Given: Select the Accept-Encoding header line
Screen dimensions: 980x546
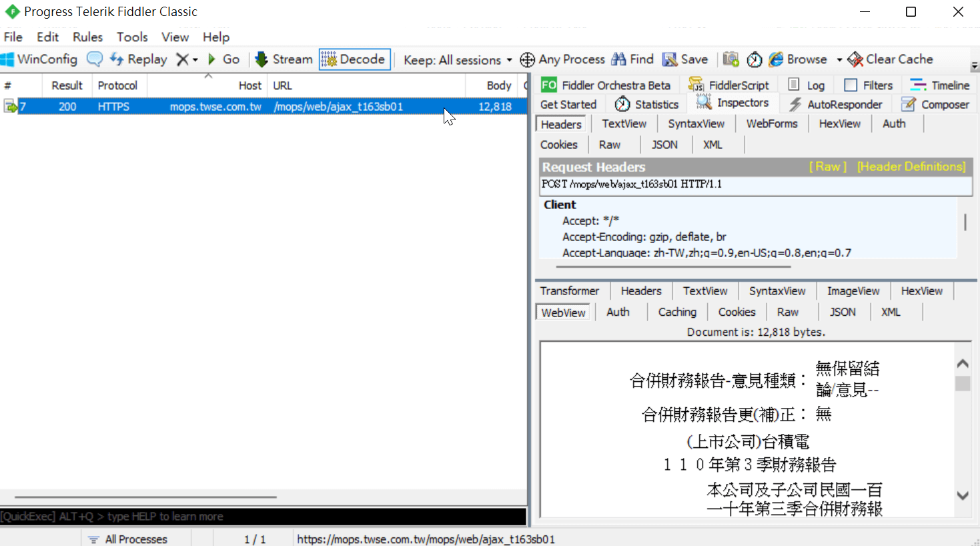Looking at the screenshot, I should pos(644,237).
